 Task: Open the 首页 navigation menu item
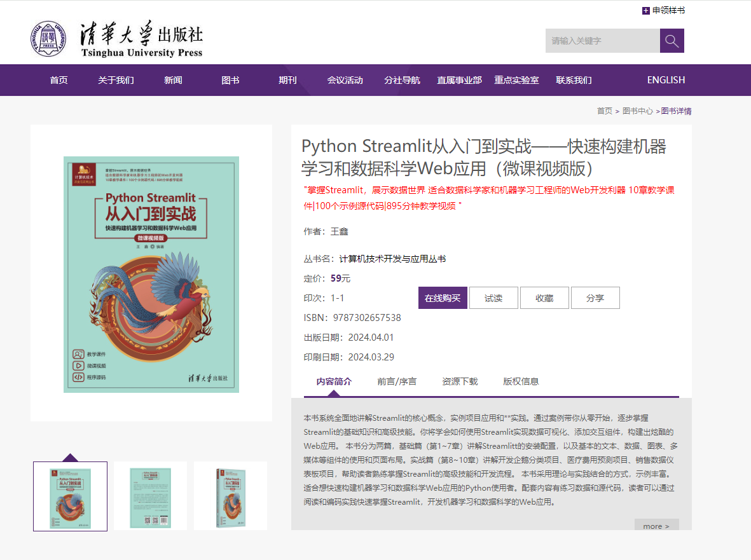click(59, 80)
